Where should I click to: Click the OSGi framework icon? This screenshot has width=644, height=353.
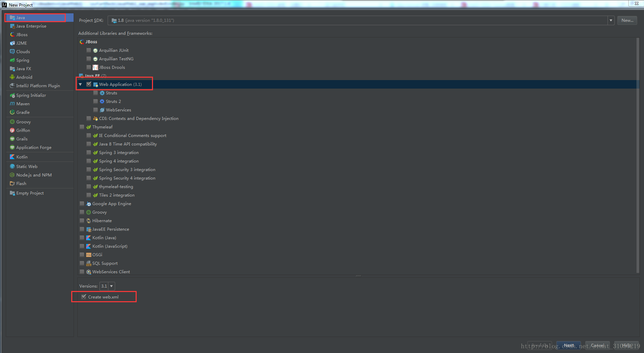[x=89, y=255]
